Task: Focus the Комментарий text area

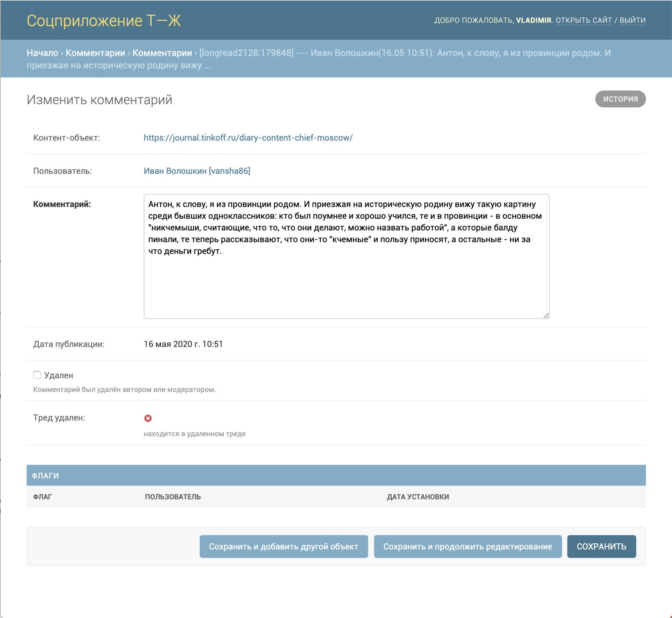Action: tap(347, 256)
